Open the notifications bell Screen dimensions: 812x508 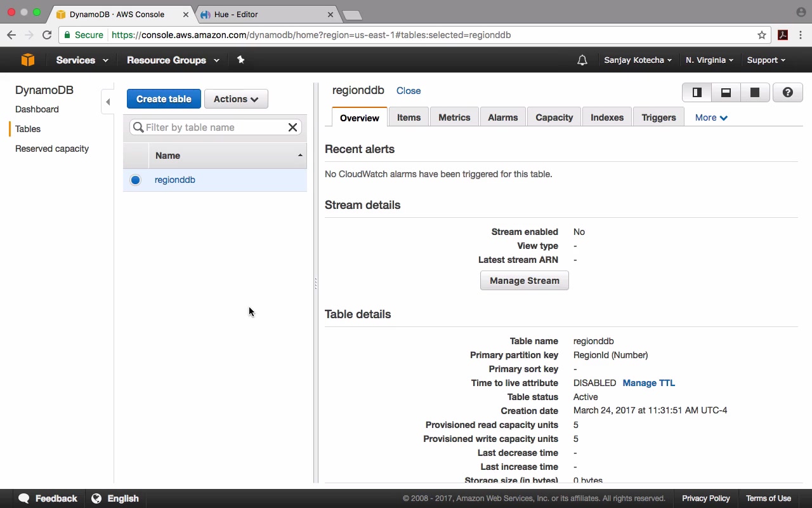pyautogui.click(x=582, y=60)
